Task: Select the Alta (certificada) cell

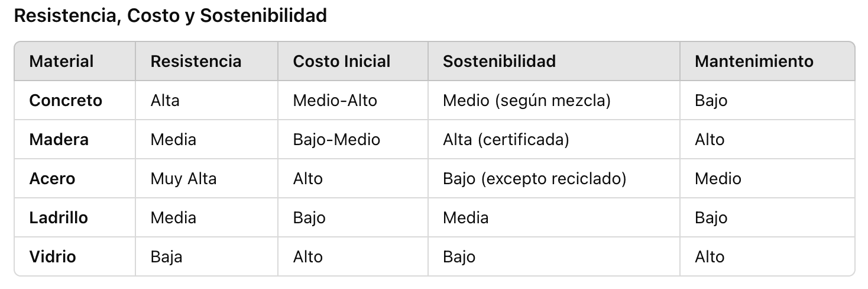Action: [x=506, y=140]
